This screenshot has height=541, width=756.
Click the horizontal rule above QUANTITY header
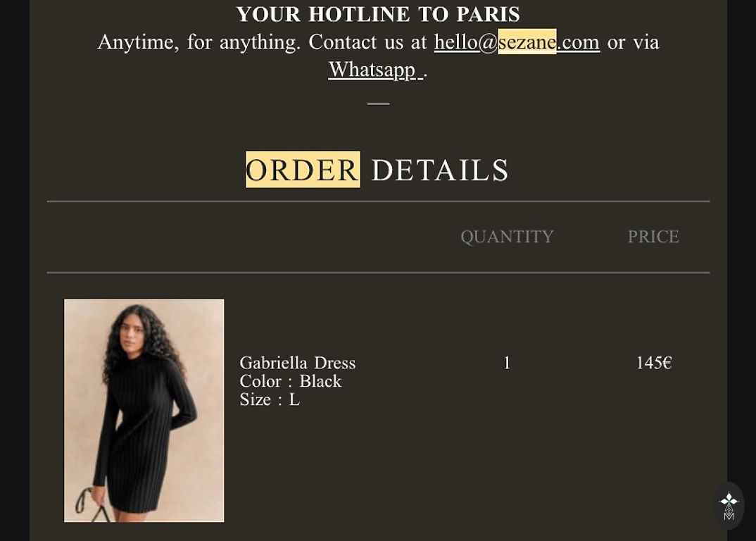tap(378, 201)
